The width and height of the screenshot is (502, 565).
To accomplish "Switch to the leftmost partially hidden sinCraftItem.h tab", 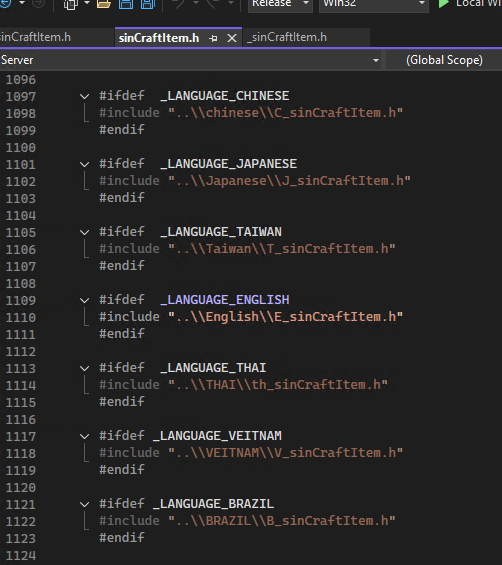I will 35,37.
